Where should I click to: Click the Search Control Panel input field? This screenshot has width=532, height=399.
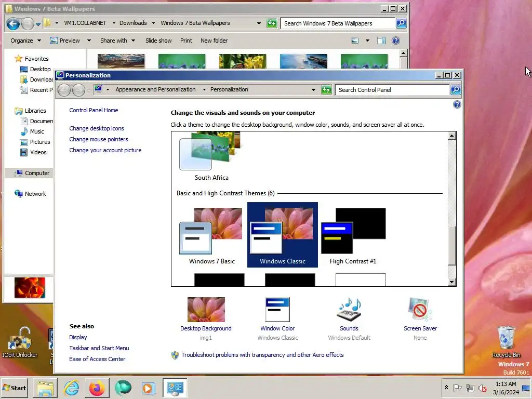click(x=393, y=90)
